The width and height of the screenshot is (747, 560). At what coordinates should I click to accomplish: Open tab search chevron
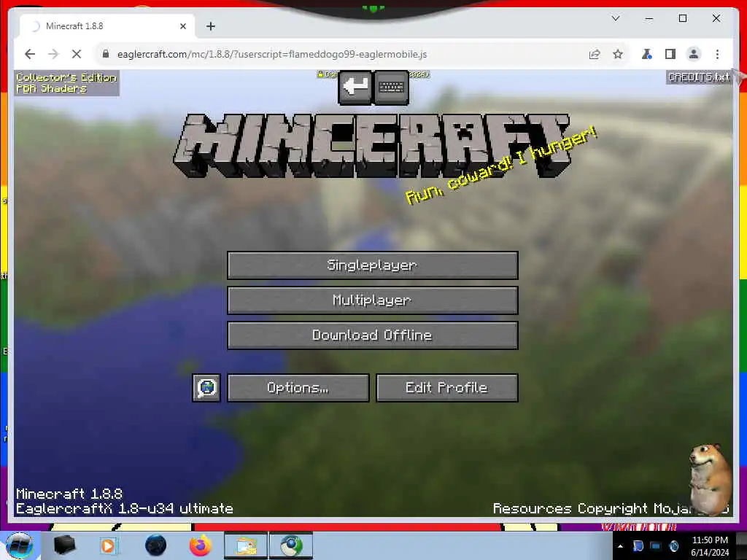click(616, 18)
